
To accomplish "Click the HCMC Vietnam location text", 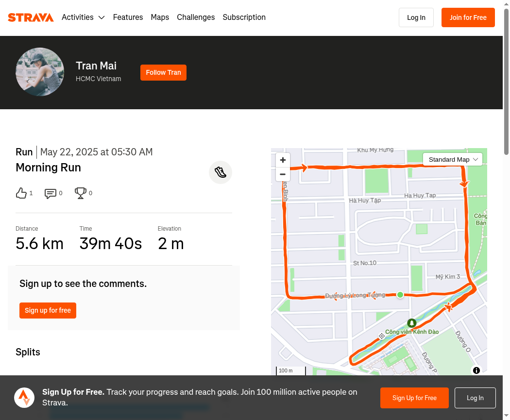I will pyautogui.click(x=99, y=79).
